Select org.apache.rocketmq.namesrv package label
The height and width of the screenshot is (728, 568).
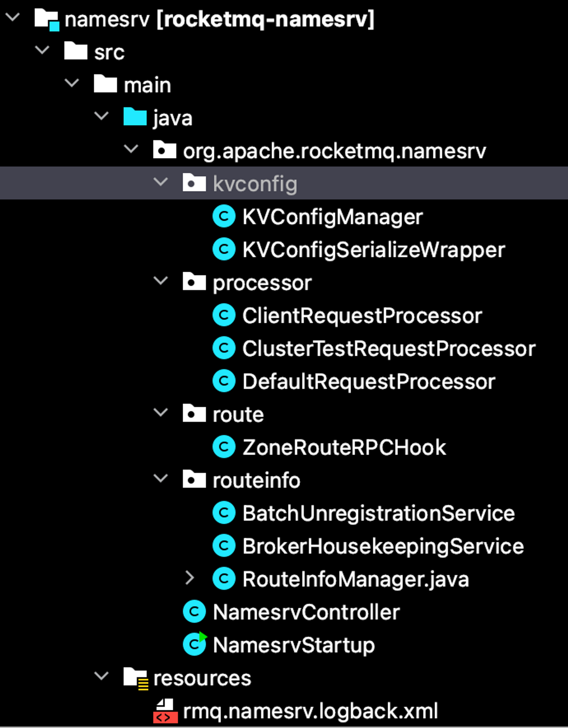click(x=335, y=151)
